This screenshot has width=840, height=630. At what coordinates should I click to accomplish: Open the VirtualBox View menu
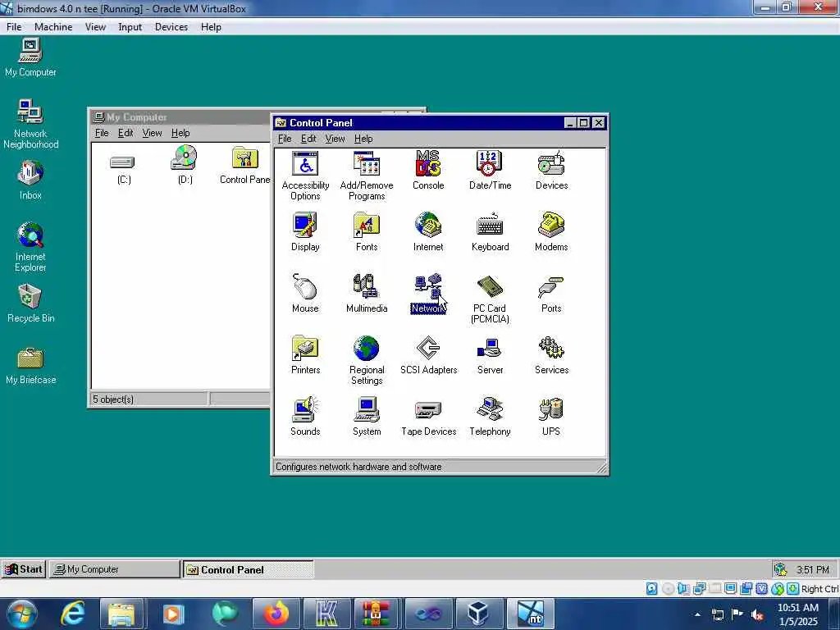(95, 27)
